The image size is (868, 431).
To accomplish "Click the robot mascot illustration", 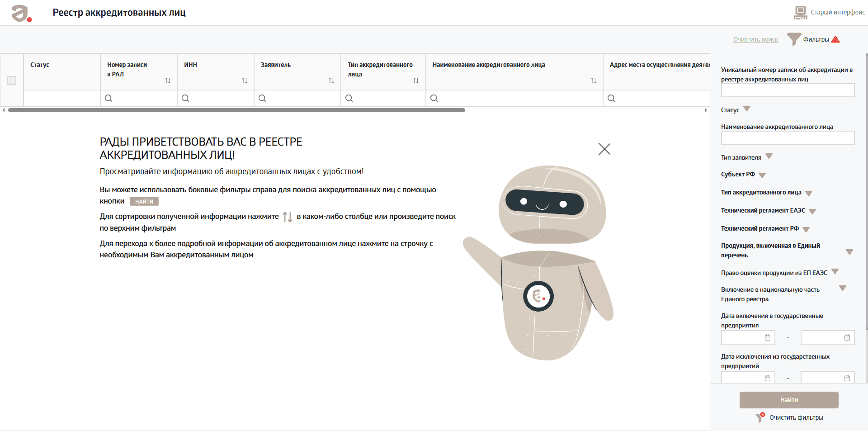I will tap(538, 262).
